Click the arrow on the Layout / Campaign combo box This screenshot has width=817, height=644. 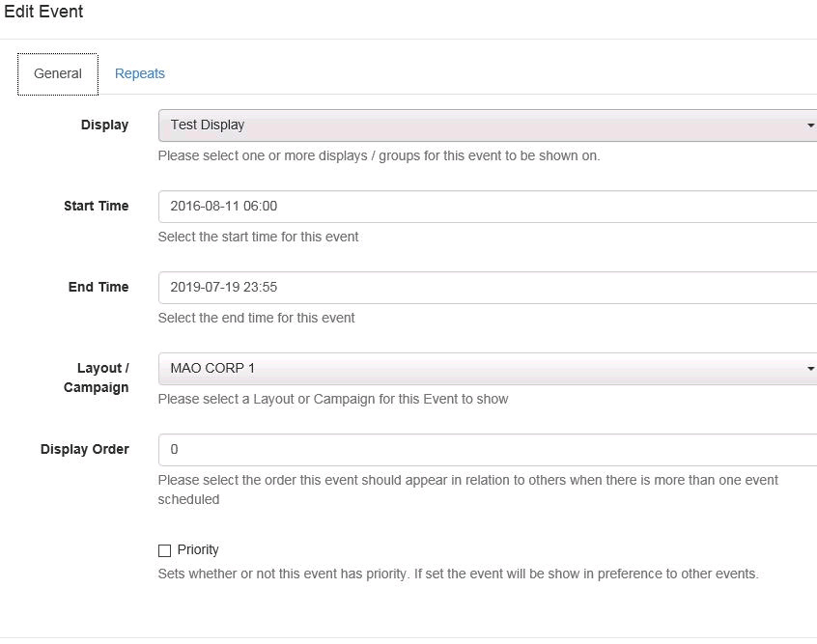tap(810, 369)
